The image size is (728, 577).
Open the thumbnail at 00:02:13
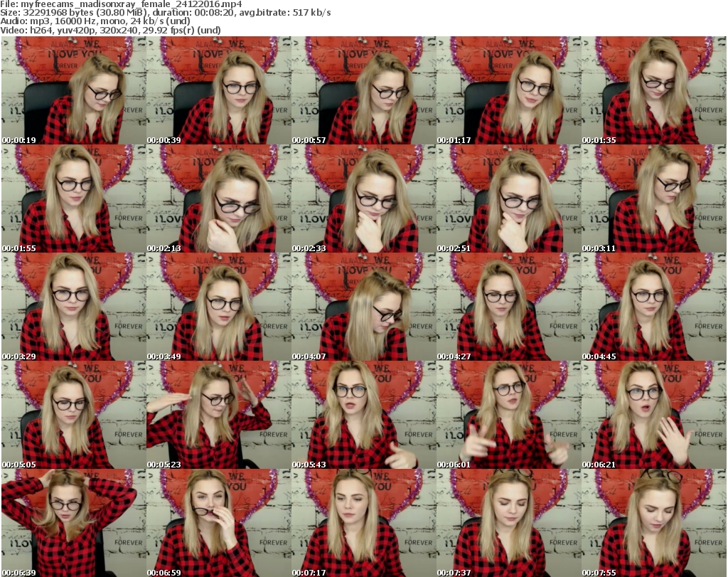coord(219,198)
